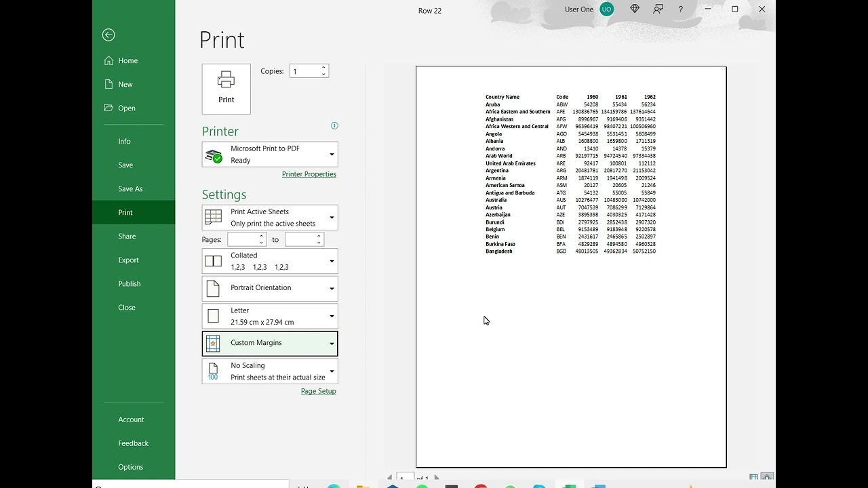Image resolution: width=868 pixels, height=488 pixels.
Task: Increase the Copies count with up arrow
Action: (323, 68)
